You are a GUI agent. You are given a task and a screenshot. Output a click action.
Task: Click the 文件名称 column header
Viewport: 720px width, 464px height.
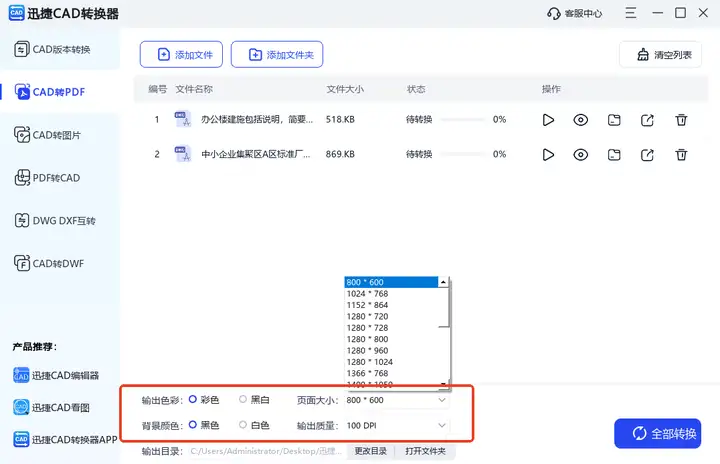coord(194,89)
